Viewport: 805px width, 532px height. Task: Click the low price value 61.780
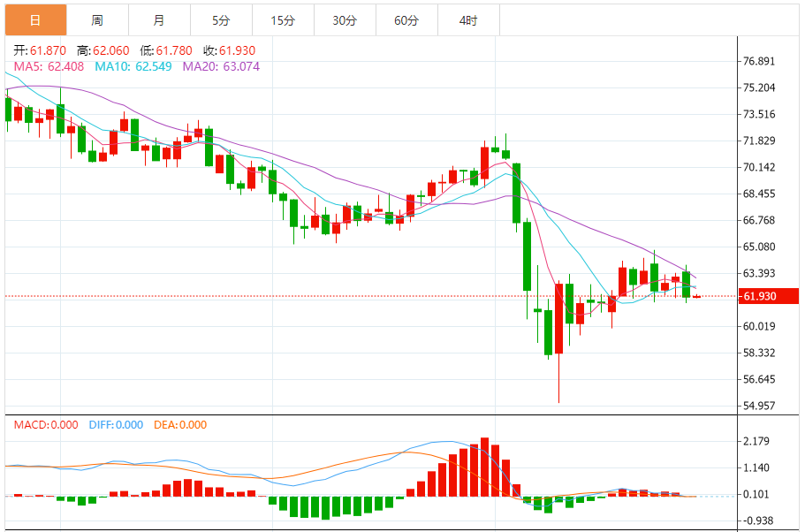(x=174, y=50)
